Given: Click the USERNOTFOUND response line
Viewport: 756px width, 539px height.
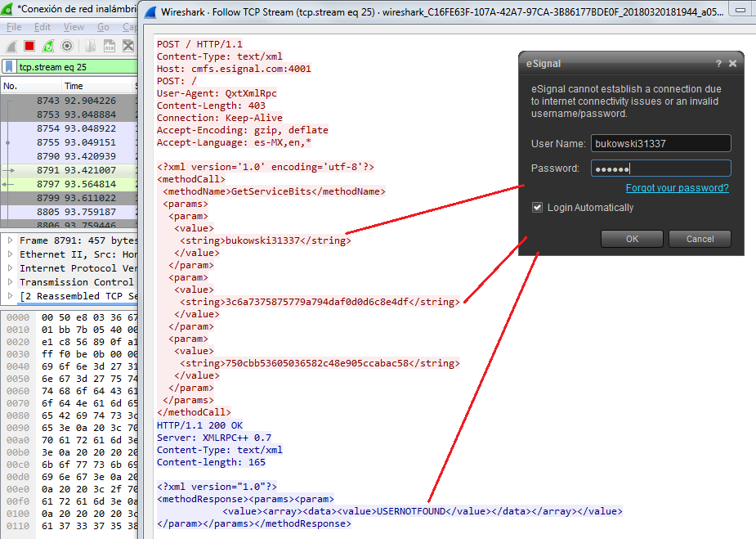Looking at the screenshot, I should (423, 511).
